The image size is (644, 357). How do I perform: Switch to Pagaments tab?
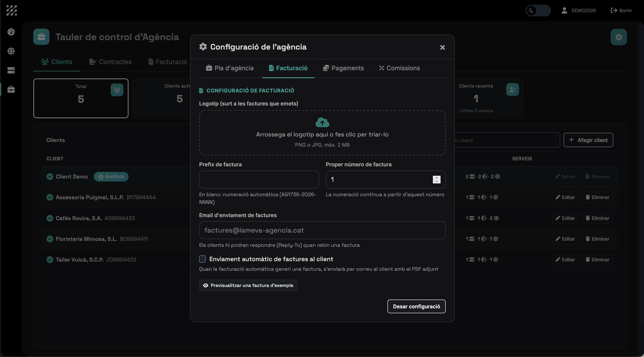[343, 68]
